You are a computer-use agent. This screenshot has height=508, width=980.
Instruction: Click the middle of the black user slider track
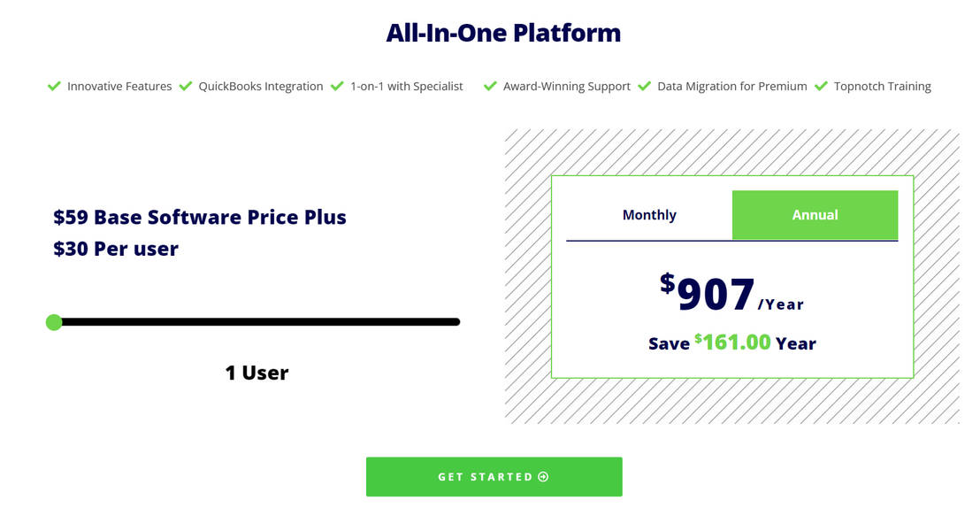(x=256, y=322)
